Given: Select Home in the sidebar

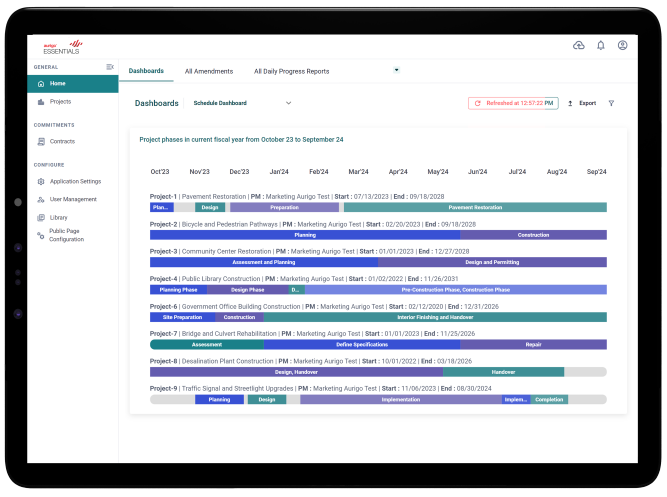Looking at the screenshot, I should 58,83.
